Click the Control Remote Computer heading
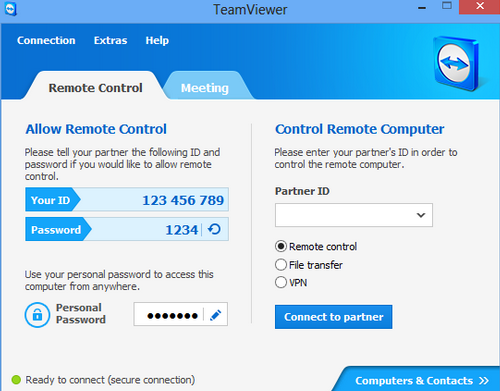The height and width of the screenshot is (391, 500). tap(359, 129)
